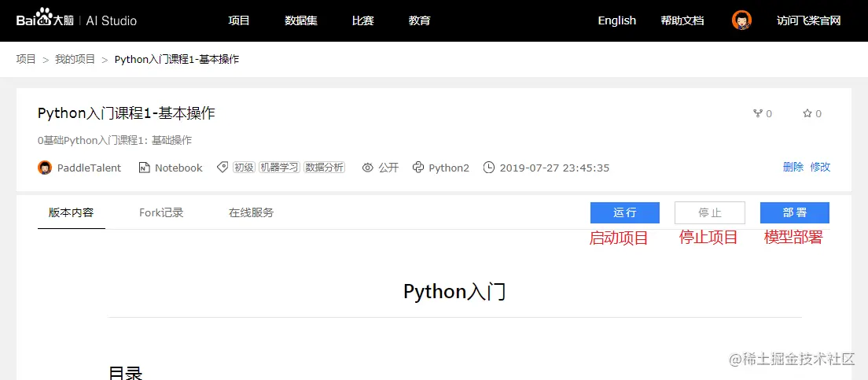The height and width of the screenshot is (380, 868).
Task: Click the Python2 label
Action: 449,168
